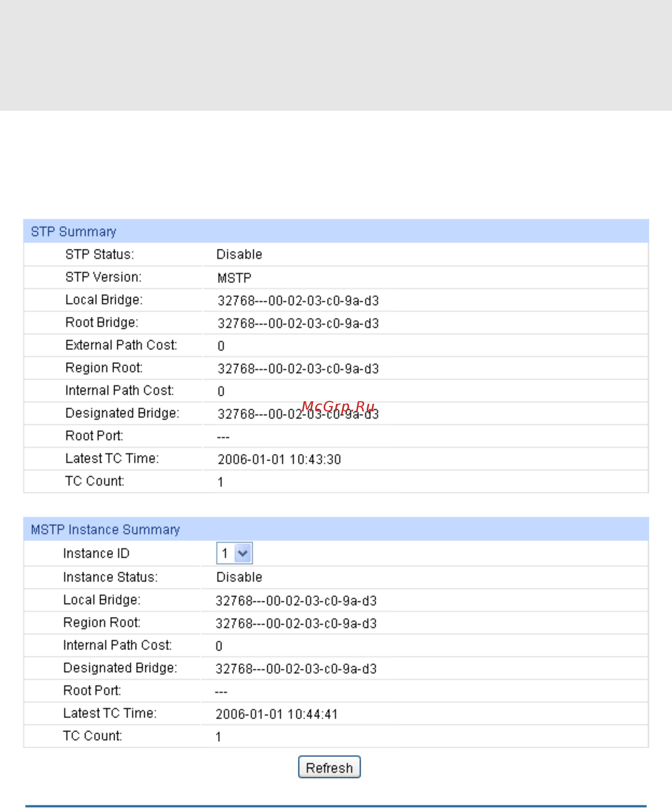Click the STP Status label
This screenshot has width=672, height=812.
[x=99, y=254]
